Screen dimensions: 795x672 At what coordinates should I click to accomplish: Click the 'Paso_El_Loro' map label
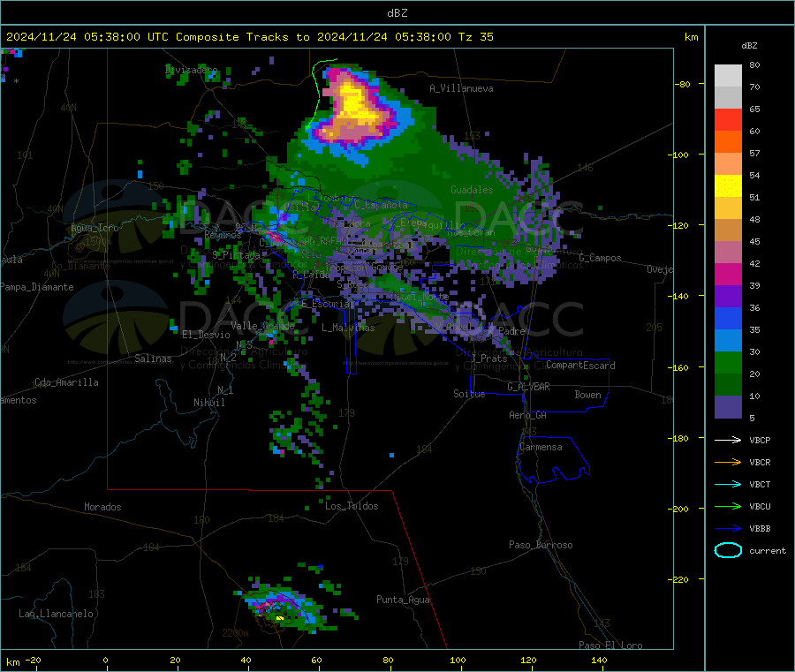coord(610,646)
